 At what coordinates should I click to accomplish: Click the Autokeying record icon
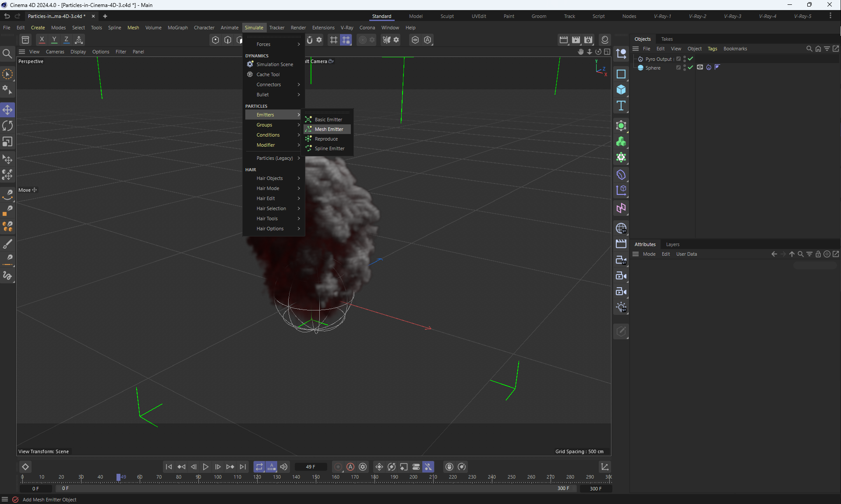click(350, 467)
